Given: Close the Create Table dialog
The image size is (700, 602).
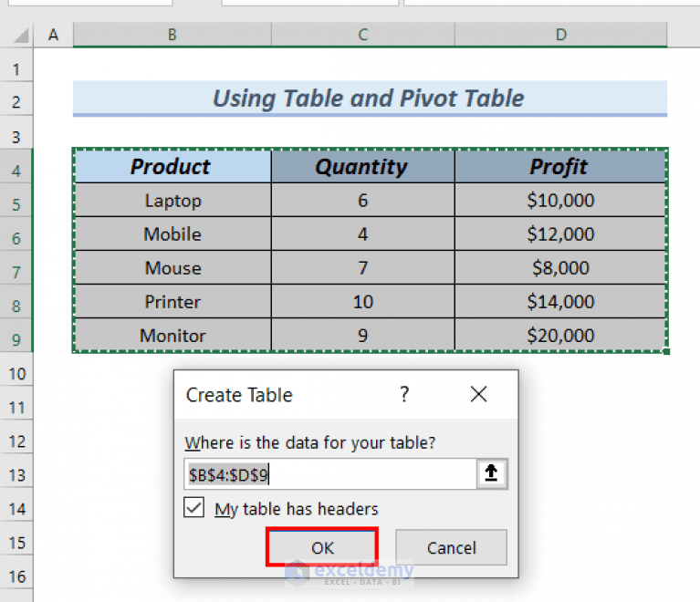Looking at the screenshot, I should 478,394.
